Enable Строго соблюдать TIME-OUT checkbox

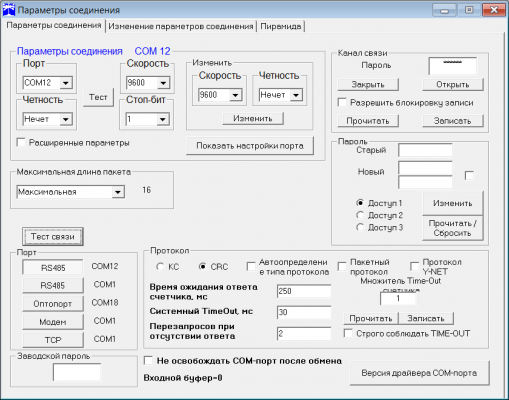coord(348,333)
